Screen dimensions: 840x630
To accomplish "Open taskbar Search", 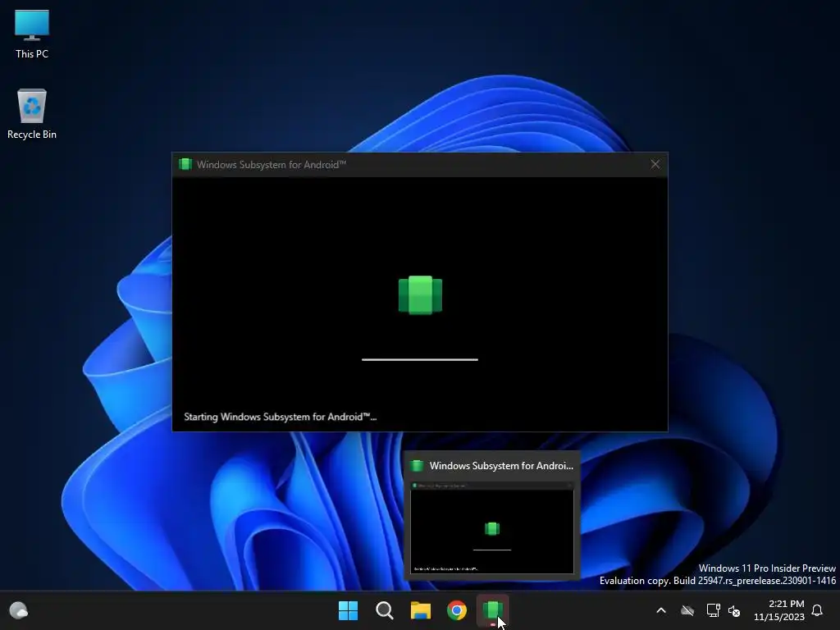I will coord(385,610).
